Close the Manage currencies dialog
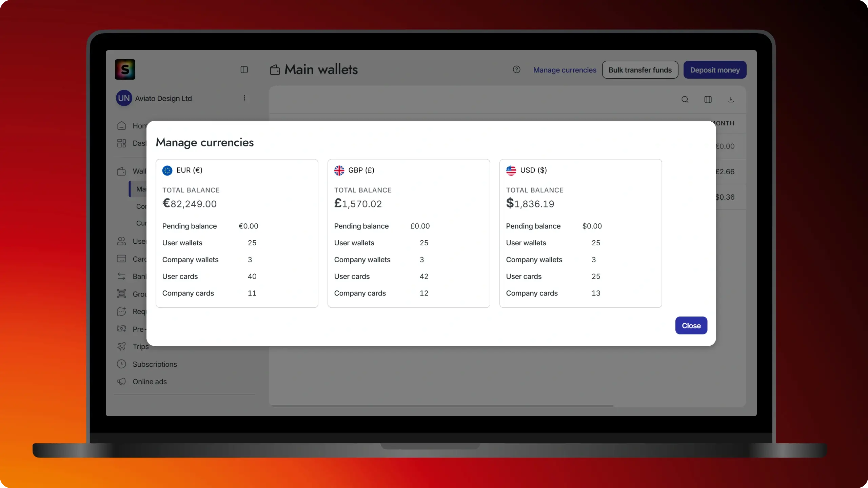This screenshot has height=488, width=868. tap(691, 325)
